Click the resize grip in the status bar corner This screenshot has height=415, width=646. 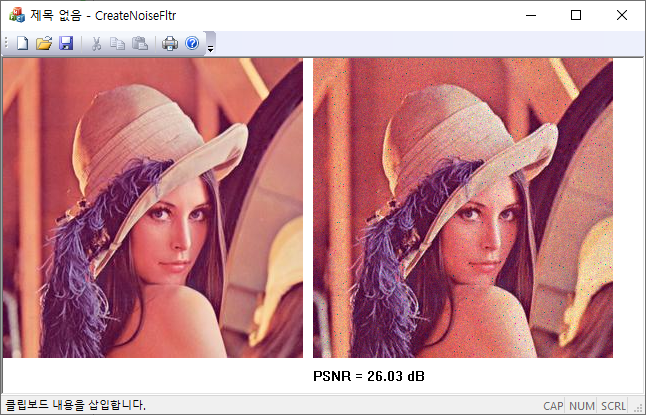click(x=640, y=408)
